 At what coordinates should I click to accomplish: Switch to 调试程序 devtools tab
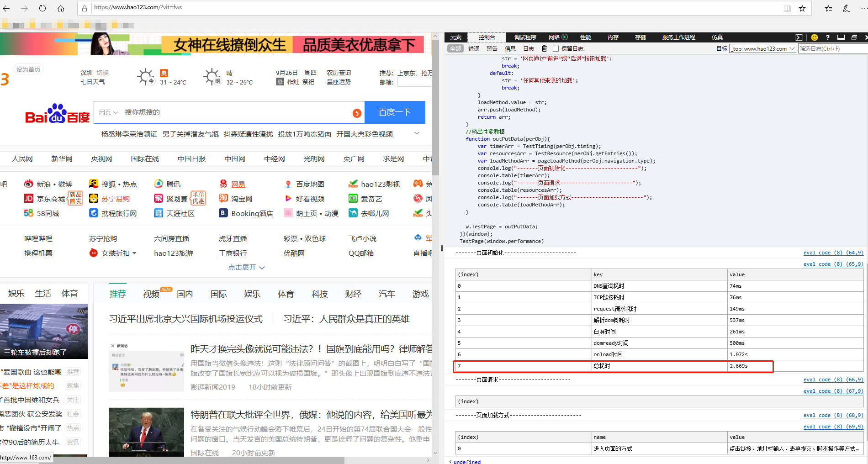pos(525,37)
